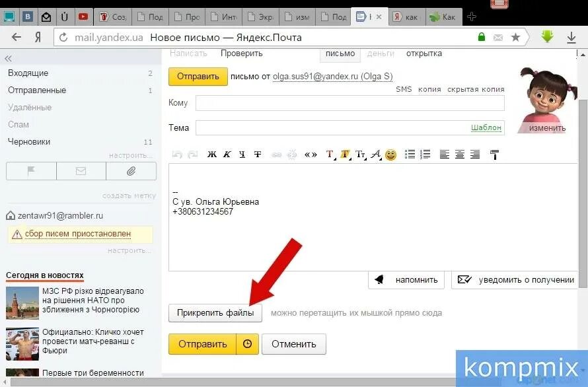
Task: Bookmark page with star icon
Action: pos(515,37)
